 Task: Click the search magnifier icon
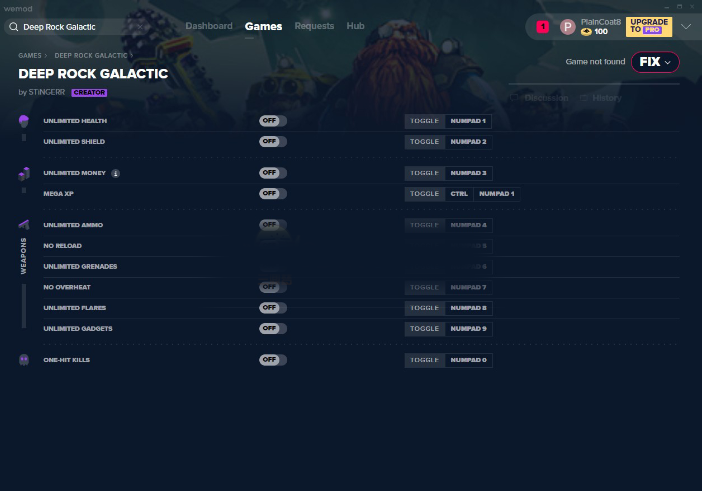(x=14, y=27)
